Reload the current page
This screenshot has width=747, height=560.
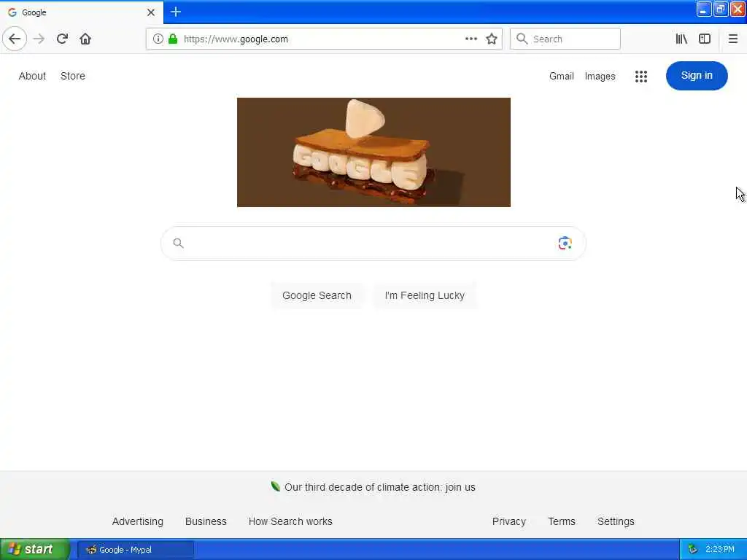point(62,39)
